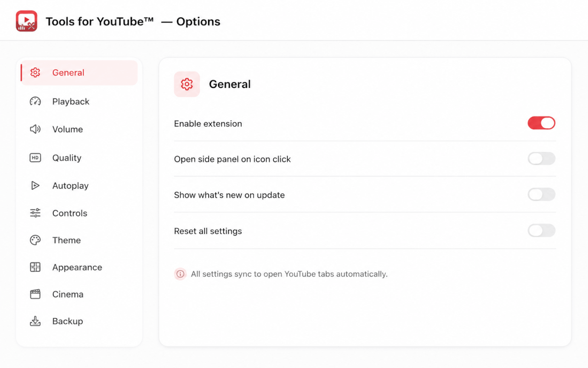Click the Volume speaker icon

tap(35, 129)
